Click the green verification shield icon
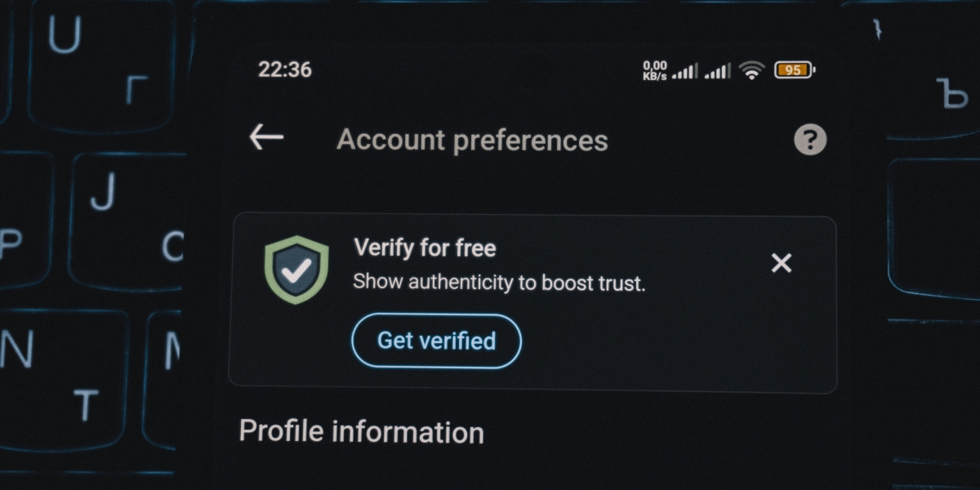Screen dimensions: 980x490 (296, 269)
